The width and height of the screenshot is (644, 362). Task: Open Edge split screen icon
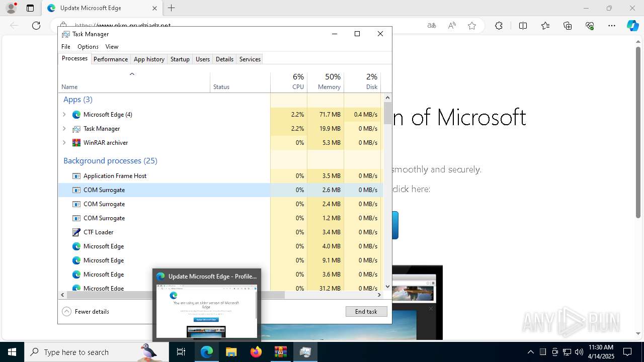[523, 26]
